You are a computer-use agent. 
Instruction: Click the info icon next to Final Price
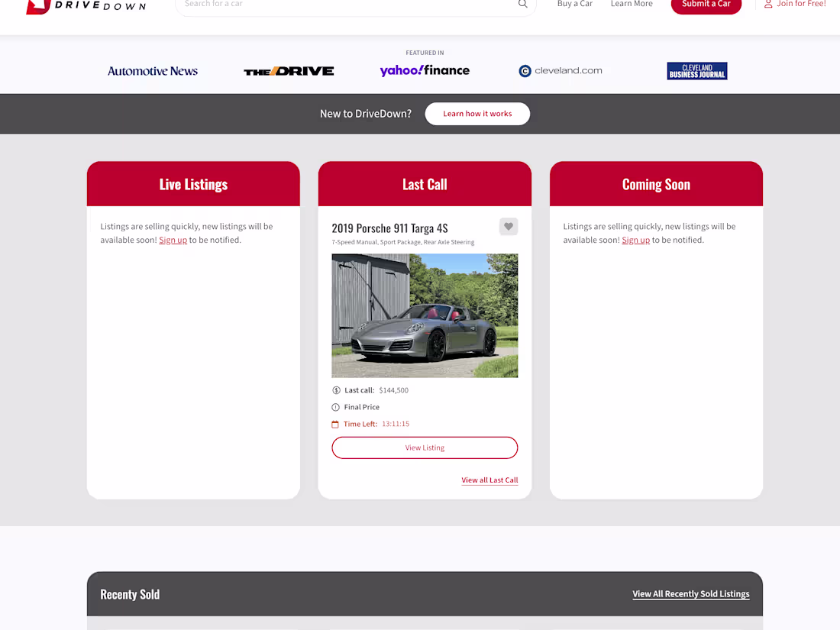[x=335, y=406]
